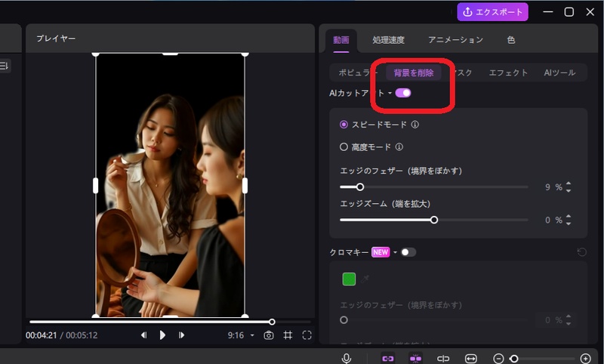Reset the クロマキー settings
The image size is (604, 364).
[581, 252]
